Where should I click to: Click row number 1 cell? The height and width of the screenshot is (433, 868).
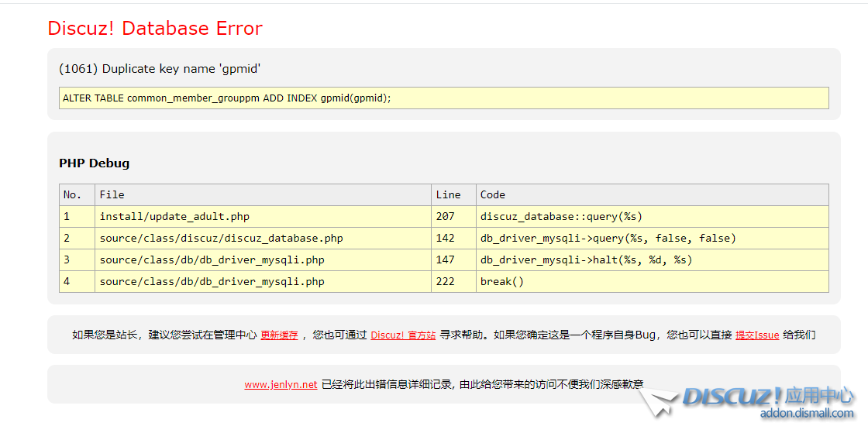pos(77,217)
